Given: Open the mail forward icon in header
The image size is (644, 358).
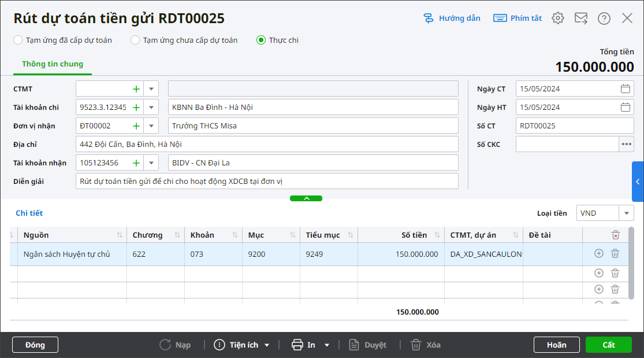Looking at the screenshot, I should click(580, 18).
